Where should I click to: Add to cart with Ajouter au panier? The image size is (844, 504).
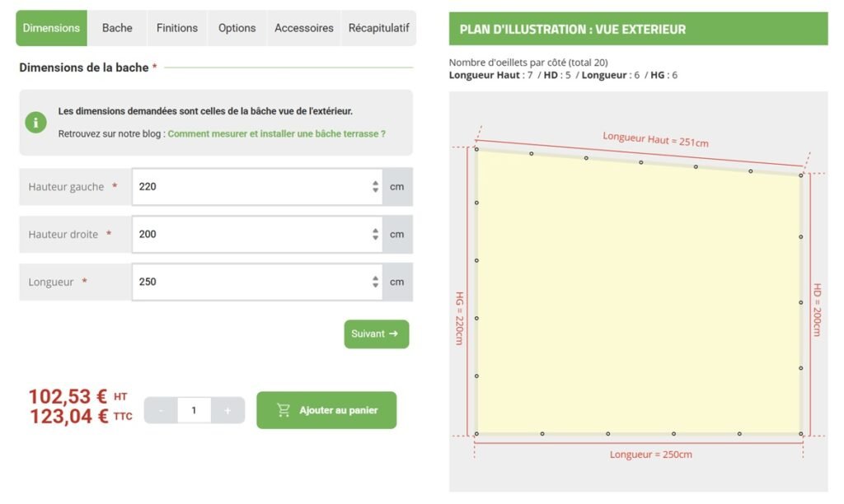coord(326,410)
